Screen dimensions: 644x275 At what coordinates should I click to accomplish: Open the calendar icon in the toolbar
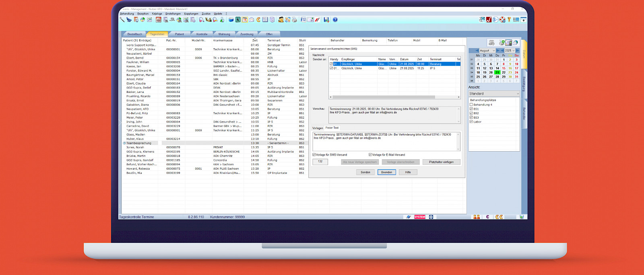click(244, 20)
